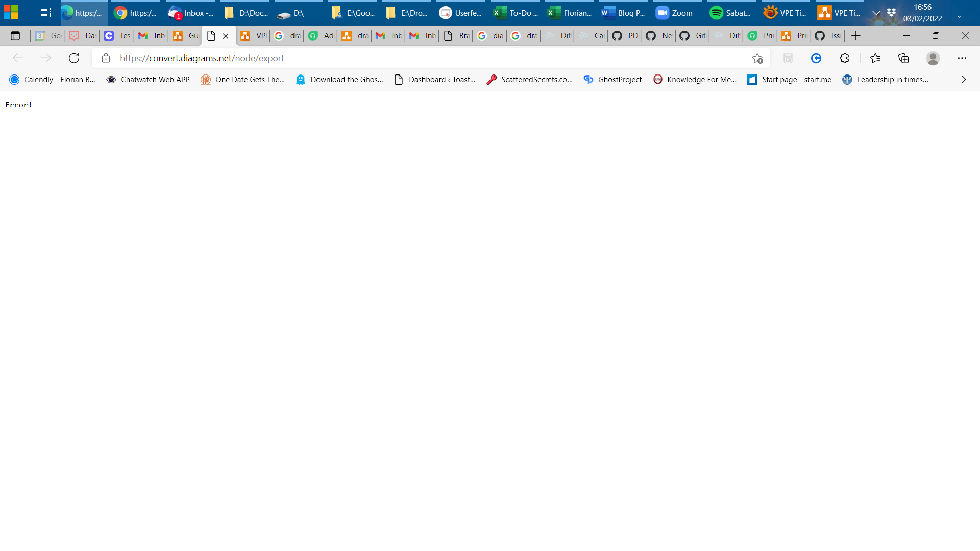
Task: Click the browser profile avatar
Action: pos(933,58)
